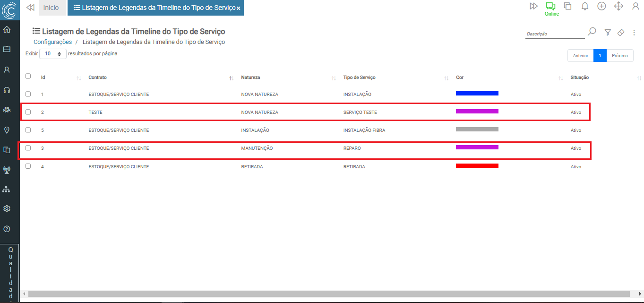
Task: Click the filter funnel icon
Action: click(x=608, y=32)
